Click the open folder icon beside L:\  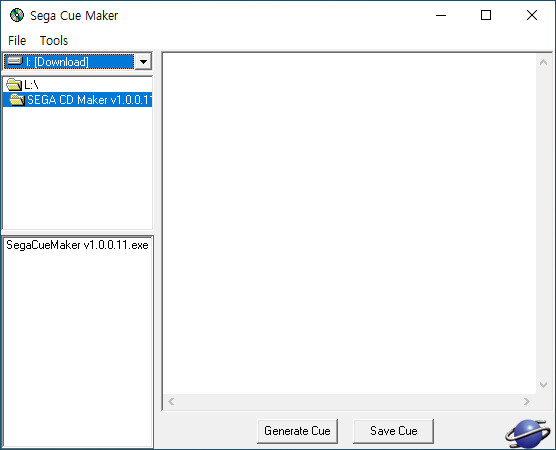14,85
